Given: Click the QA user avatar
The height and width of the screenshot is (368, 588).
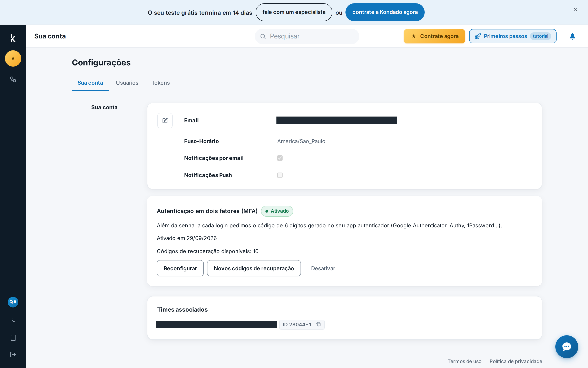Looking at the screenshot, I should pos(13,302).
